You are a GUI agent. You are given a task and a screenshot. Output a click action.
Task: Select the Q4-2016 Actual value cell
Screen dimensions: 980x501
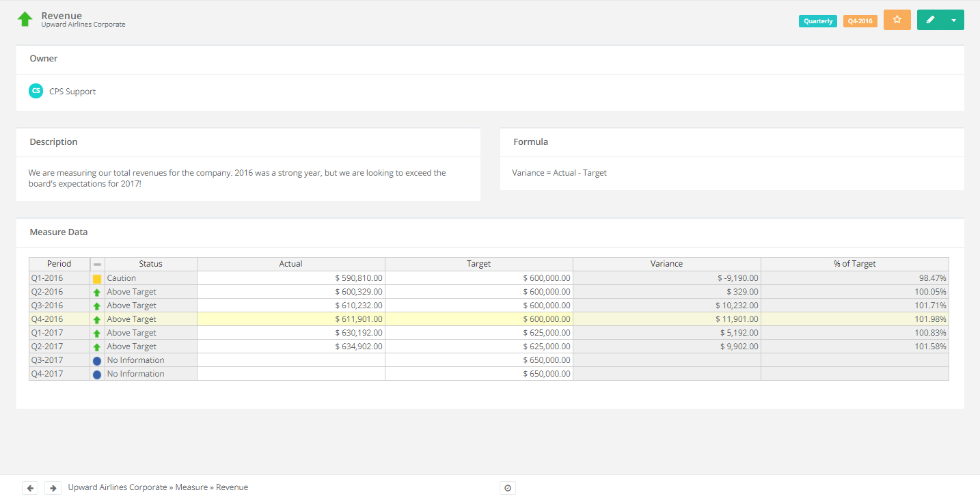pos(290,319)
